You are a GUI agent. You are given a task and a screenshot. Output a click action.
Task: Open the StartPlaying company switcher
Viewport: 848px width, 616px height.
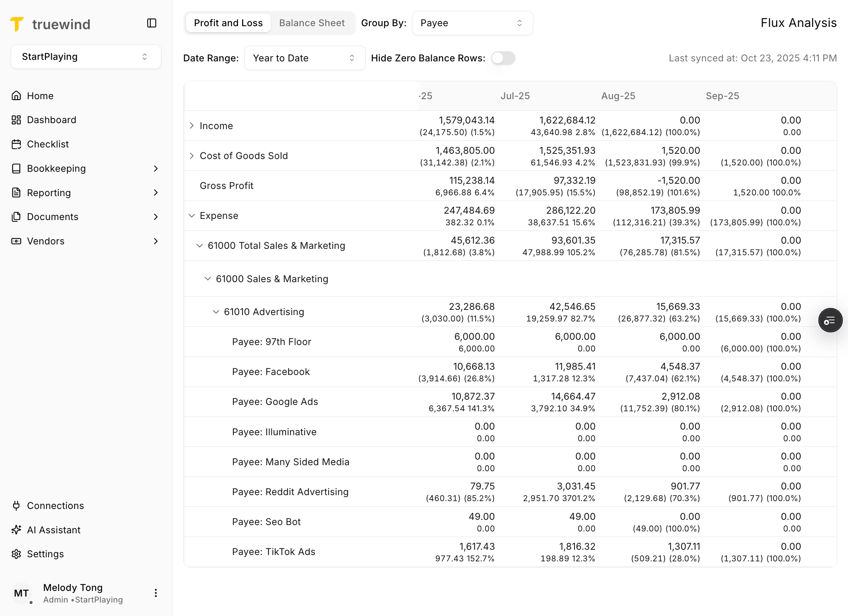85,57
